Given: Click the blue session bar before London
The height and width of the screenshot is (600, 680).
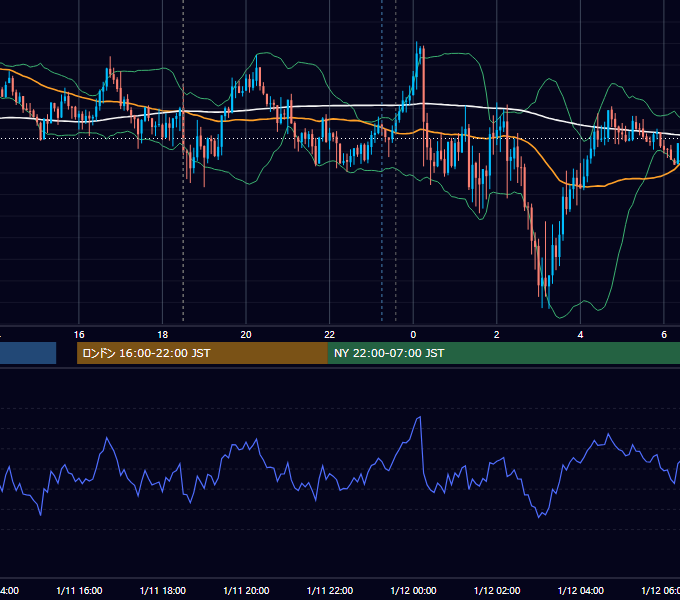Looking at the screenshot, I should [x=28, y=353].
